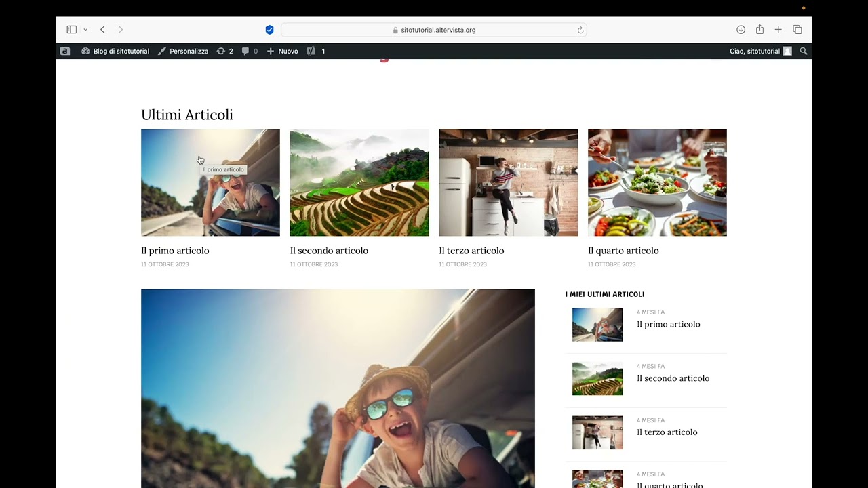Viewport: 868px width, 488px height.
Task: Click the Altervista logo in admin bar
Action: (x=65, y=51)
